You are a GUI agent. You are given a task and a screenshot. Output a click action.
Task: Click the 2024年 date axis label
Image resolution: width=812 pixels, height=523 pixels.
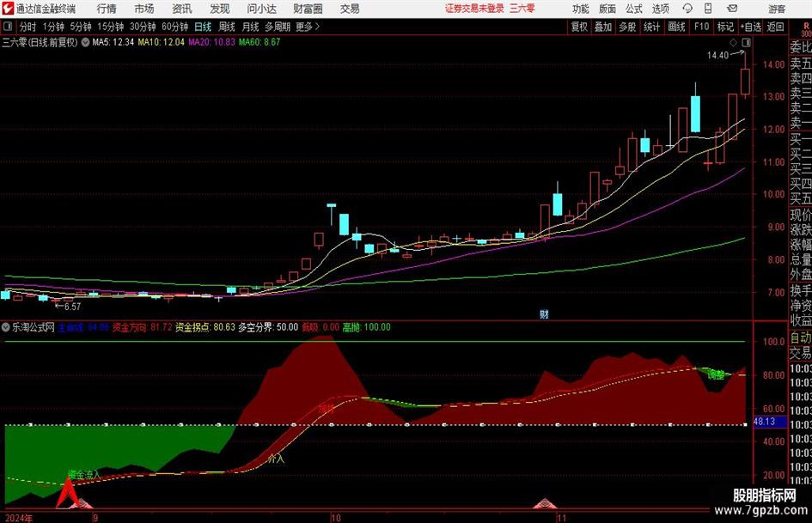click(19, 518)
